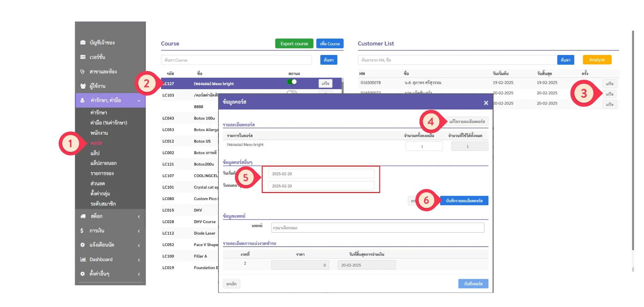The width and height of the screenshot is (644, 307).
Task: Click the truck icon beside สต็อก
Action: [x=83, y=217]
